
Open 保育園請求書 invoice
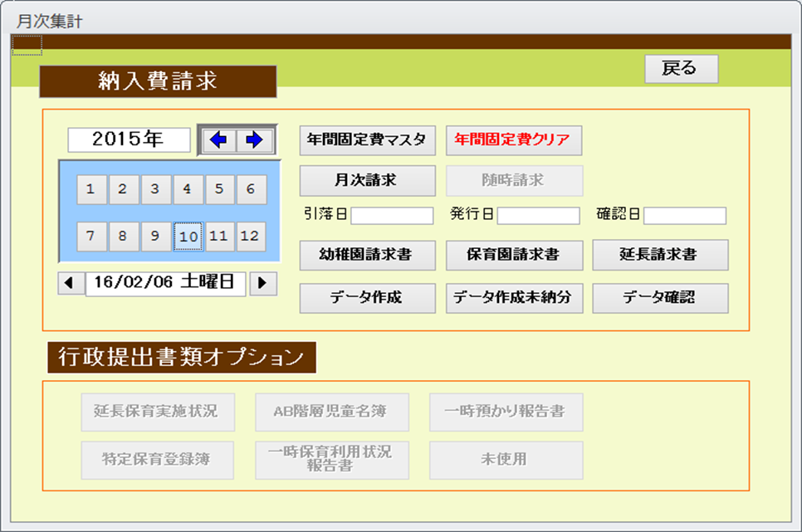pos(514,256)
